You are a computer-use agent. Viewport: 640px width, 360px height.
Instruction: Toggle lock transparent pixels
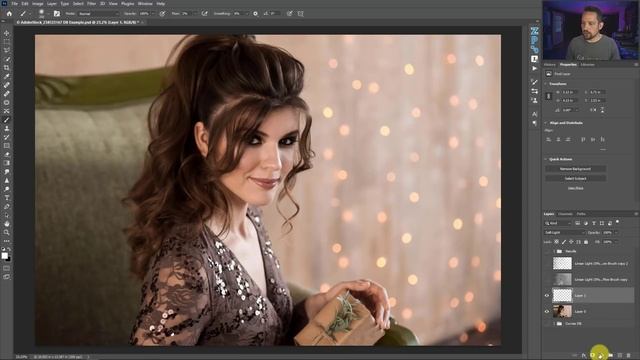point(556,242)
